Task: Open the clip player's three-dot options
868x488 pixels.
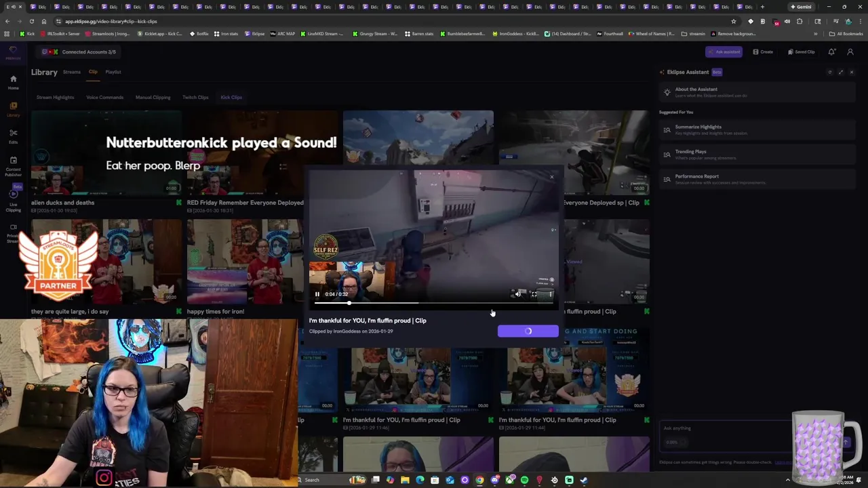Action: 551,294
